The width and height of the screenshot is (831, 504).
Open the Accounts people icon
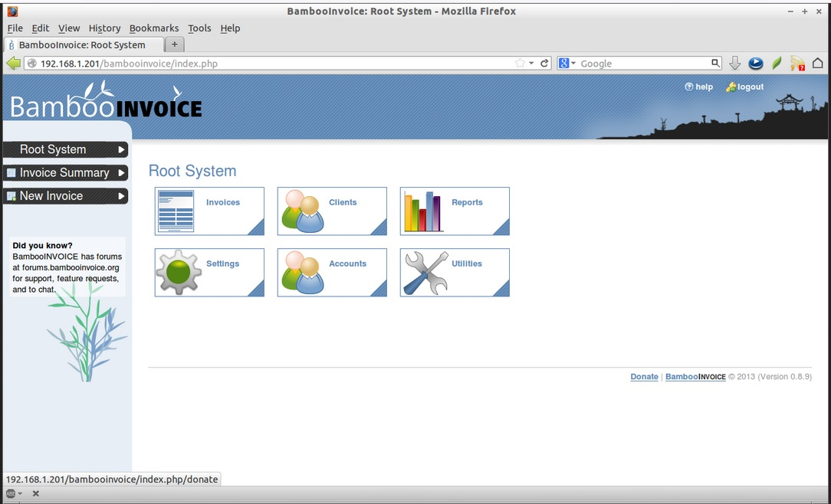tap(303, 272)
